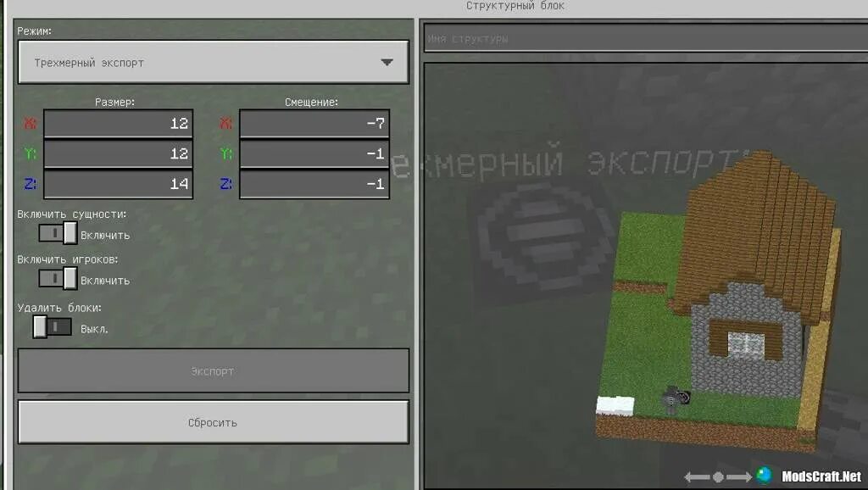
Task: Click the "Включить игроков:" label
Action: [x=68, y=259]
